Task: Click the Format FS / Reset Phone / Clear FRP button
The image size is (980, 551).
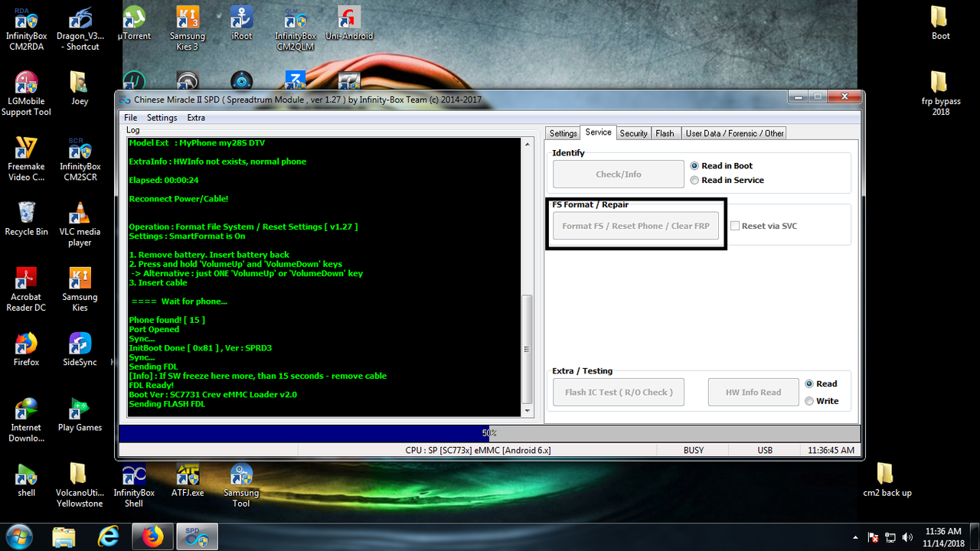Action: coord(635,225)
